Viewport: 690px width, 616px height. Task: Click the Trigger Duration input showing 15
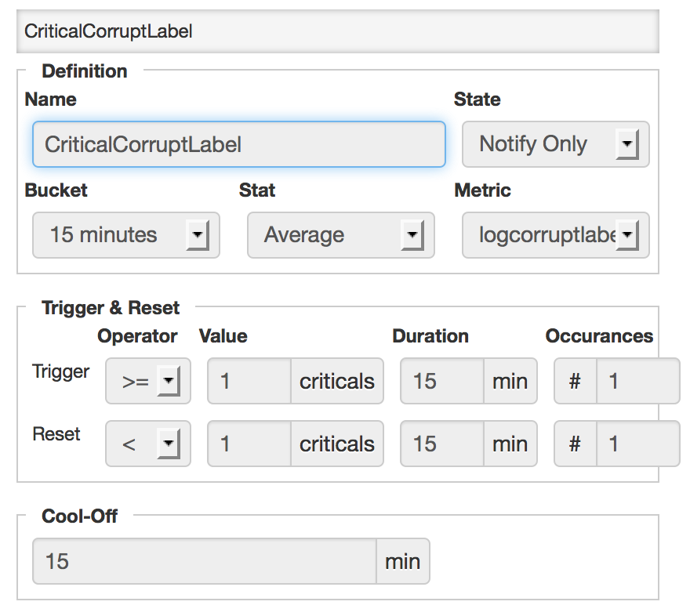click(439, 381)
